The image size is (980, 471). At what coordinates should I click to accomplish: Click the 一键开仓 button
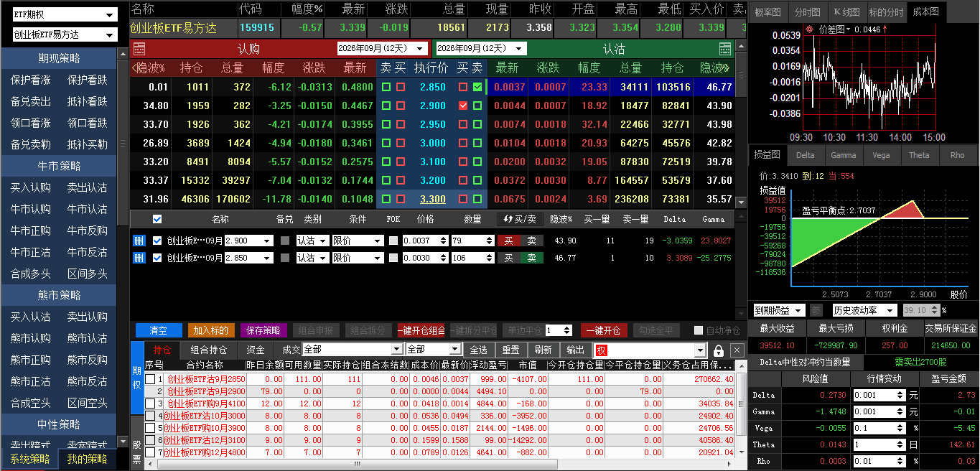coord(604,331)
